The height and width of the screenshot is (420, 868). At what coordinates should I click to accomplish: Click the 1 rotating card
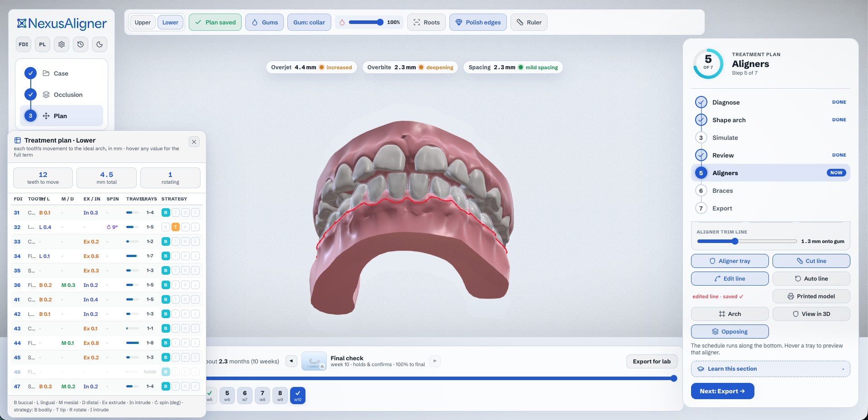[170, 177]
